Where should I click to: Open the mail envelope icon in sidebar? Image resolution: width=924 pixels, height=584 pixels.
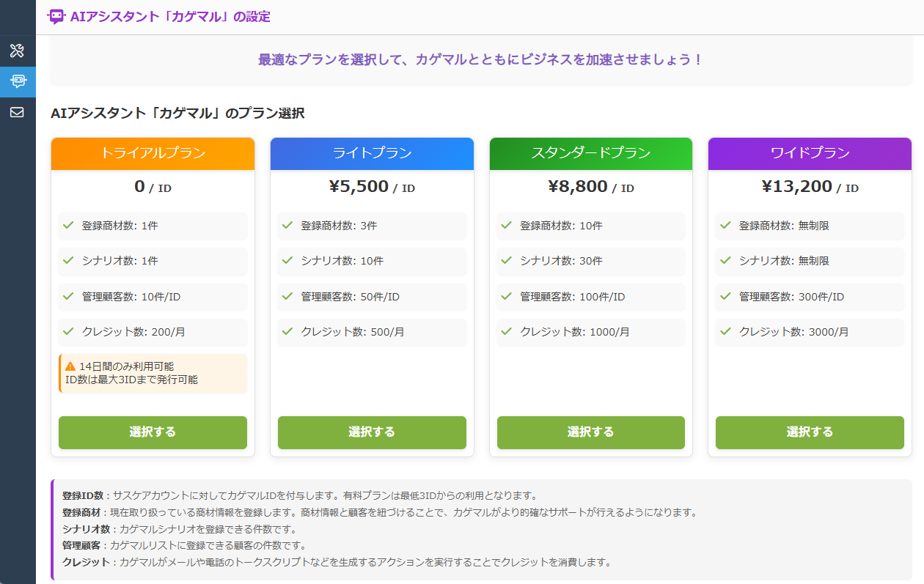click(17, 112)
